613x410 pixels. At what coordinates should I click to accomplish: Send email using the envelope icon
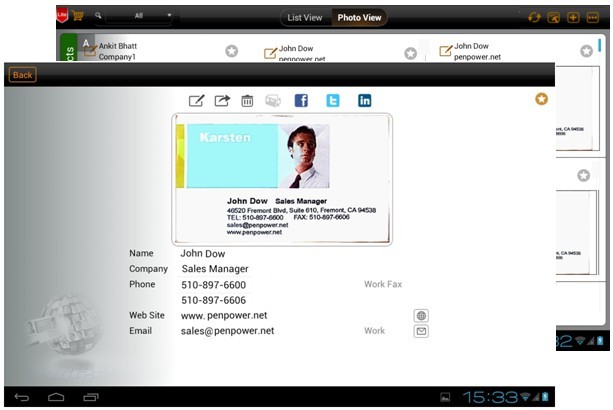pos(421,331)
